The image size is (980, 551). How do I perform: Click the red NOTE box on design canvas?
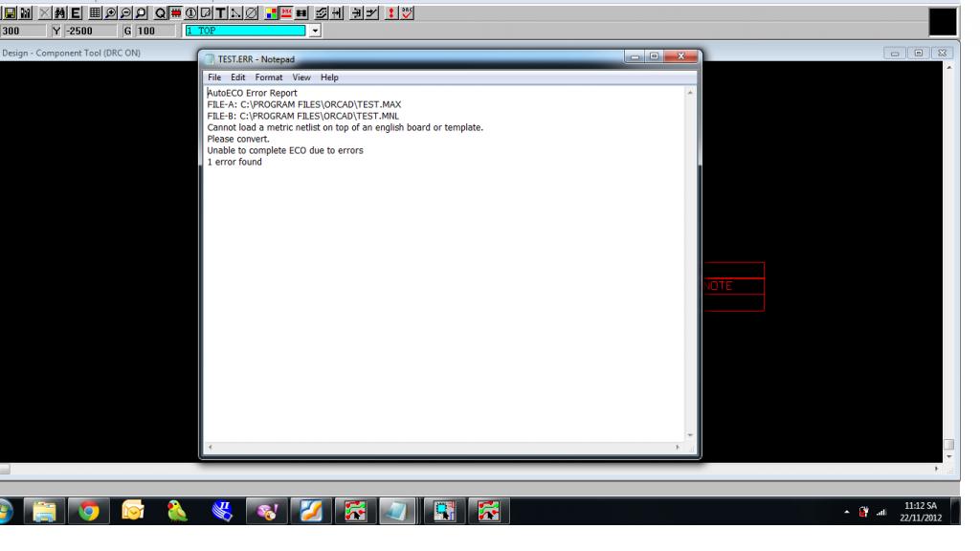(734, 286)
